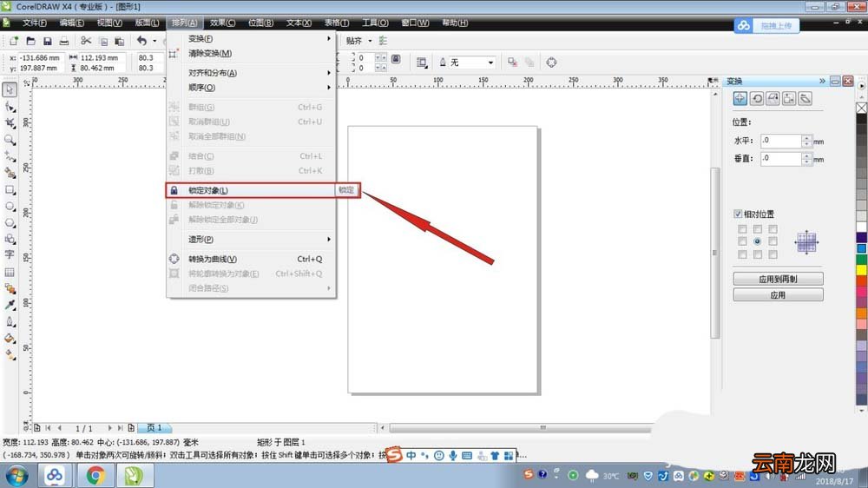Select the center anchor radio button
Screen dimensions: 868x488
757,241
